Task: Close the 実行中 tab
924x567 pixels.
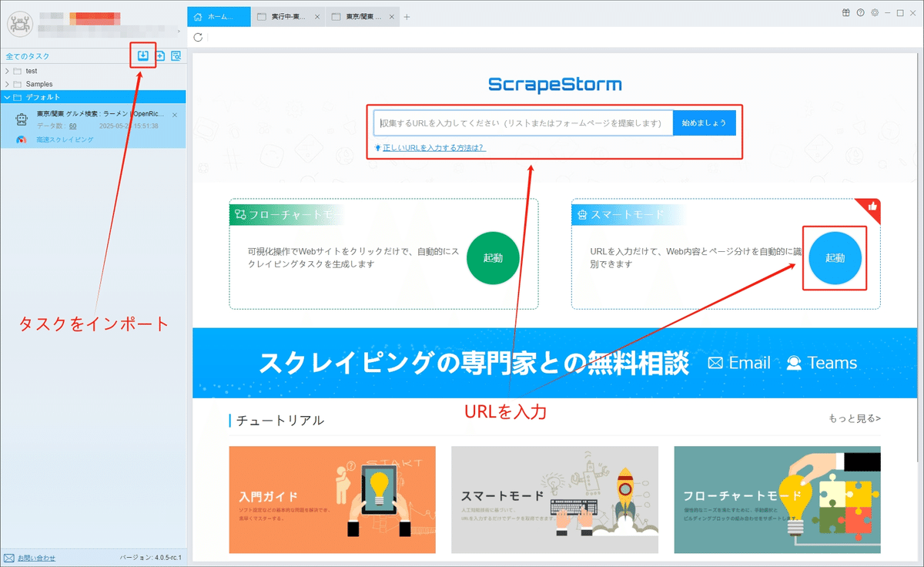Action: [x=318, y=17]
